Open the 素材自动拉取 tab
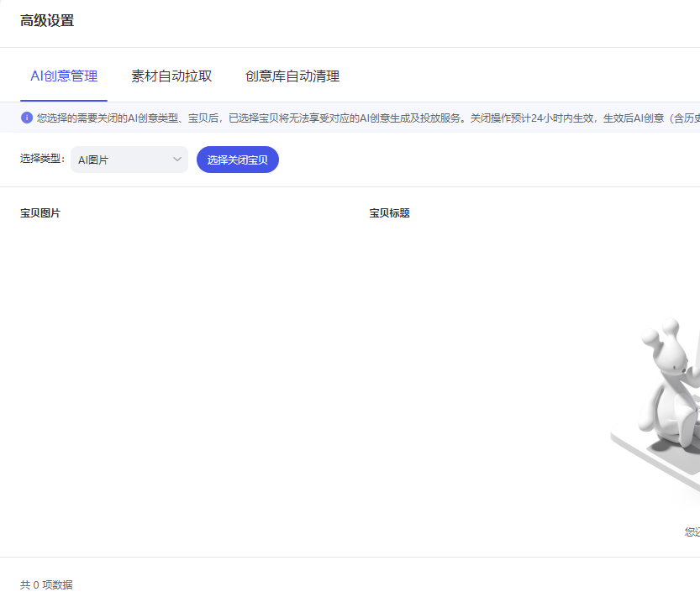This screenshot has height=592, width=700. [171, 76]
